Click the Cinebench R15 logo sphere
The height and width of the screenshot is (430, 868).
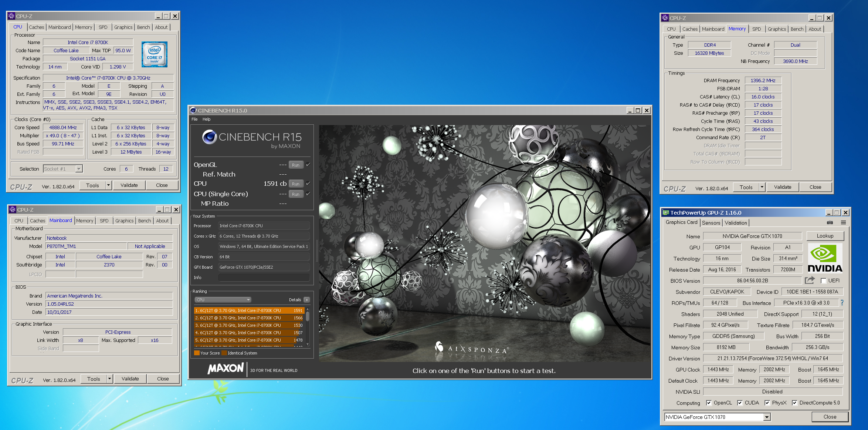[x=209, y=137]
